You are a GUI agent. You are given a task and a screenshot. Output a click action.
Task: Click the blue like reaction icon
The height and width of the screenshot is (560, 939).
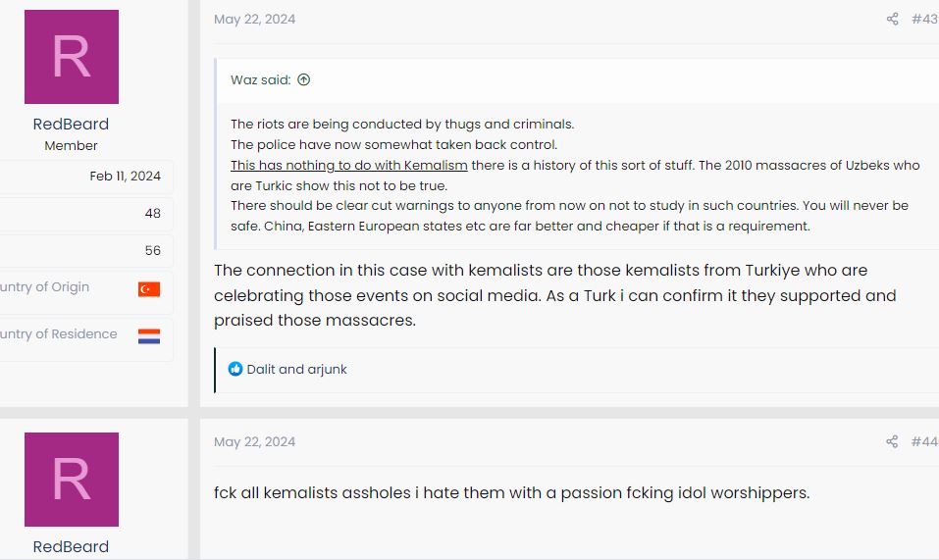pos(235,370)
